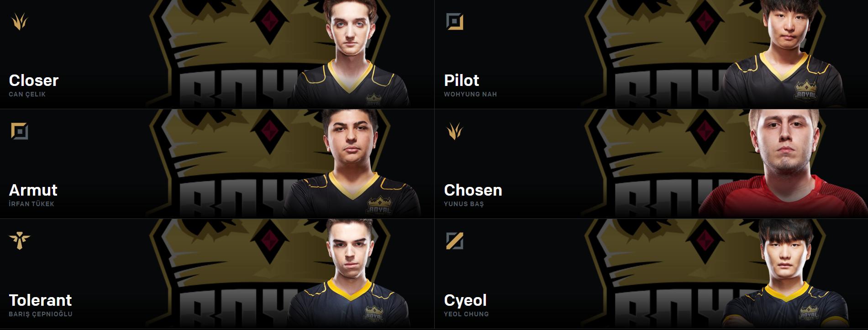Open the Cyeol player profile name
The width and height of the screenshot is (868, 330).
coord(465,300)
